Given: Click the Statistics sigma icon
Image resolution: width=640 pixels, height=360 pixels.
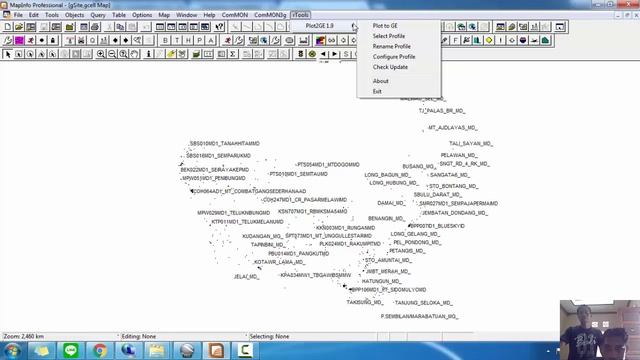Looking at the screenshot, I should click(232, 54).
